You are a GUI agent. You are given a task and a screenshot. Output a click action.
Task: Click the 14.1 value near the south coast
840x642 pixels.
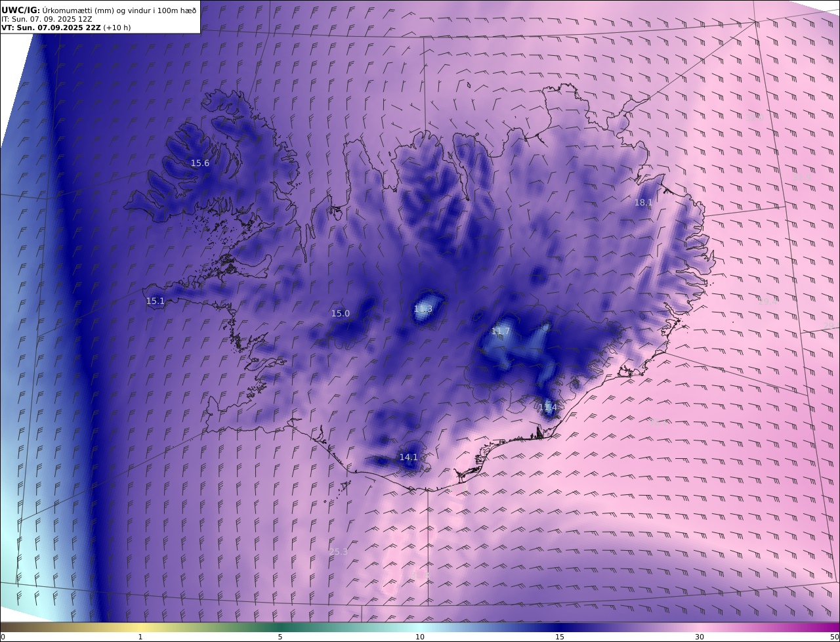click(x=409, y=458)
